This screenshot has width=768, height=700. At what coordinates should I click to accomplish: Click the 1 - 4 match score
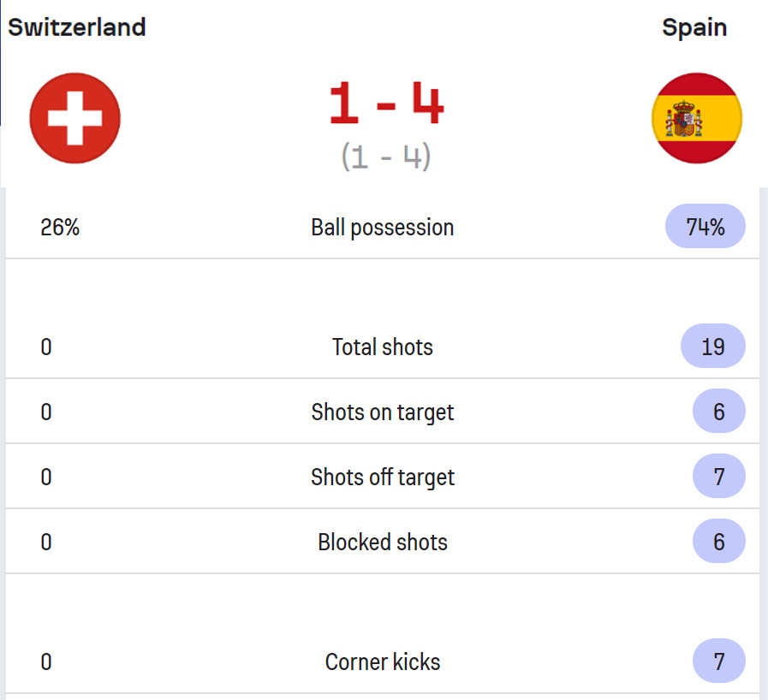tap(386, 104)
